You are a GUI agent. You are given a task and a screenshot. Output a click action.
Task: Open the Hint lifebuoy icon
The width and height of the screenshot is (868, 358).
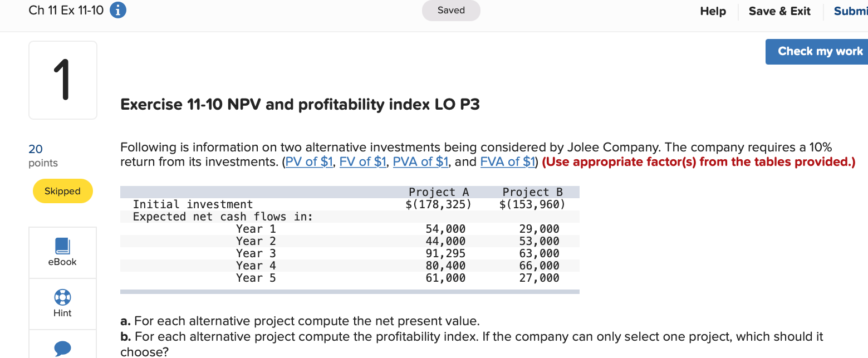point(62,297)
